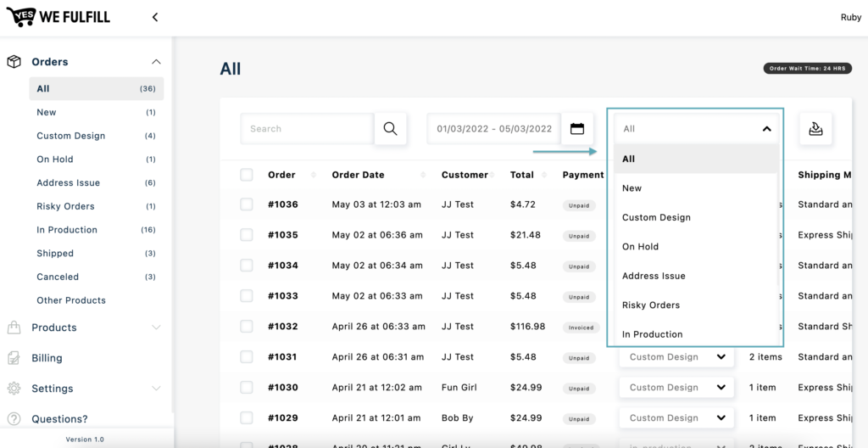Open Canceled orders in sidebar

pos(97,277)
